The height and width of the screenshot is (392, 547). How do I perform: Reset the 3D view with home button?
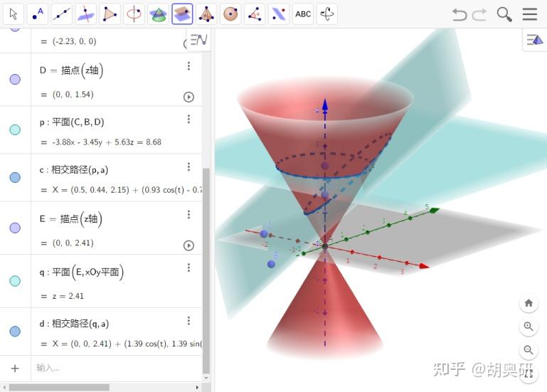coord(529,303)
